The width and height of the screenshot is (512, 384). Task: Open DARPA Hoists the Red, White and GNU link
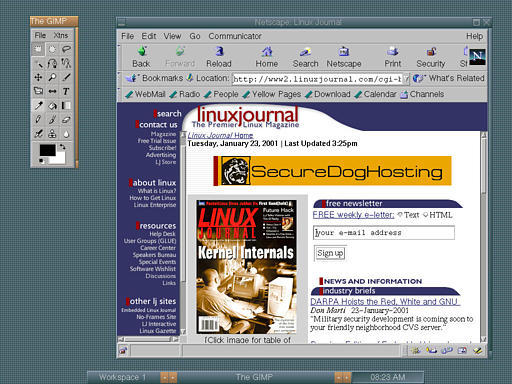click(x=385, y=302)
